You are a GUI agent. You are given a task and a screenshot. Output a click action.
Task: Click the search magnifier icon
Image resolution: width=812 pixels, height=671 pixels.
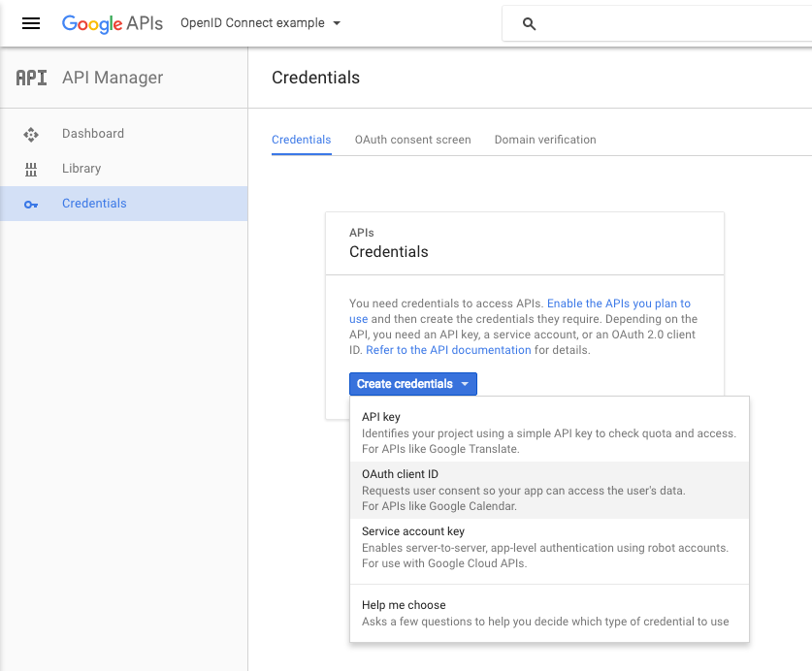pos(529,24)
